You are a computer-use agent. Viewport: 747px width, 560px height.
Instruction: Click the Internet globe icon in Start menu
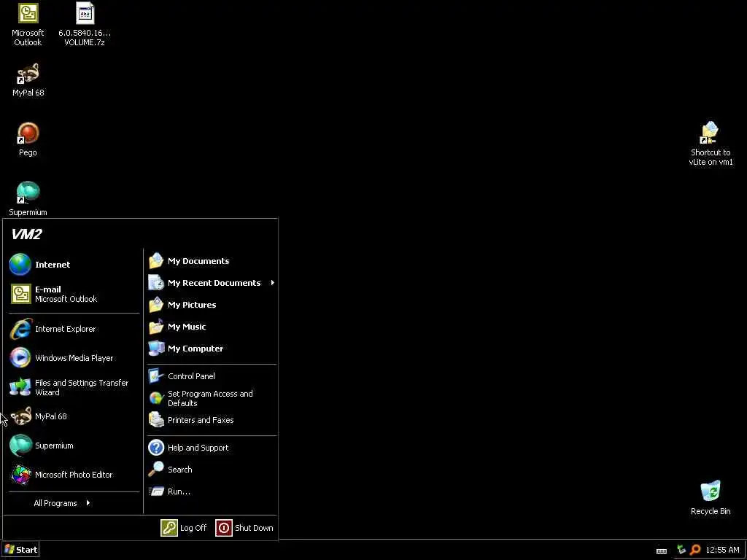tap(20, 264)
